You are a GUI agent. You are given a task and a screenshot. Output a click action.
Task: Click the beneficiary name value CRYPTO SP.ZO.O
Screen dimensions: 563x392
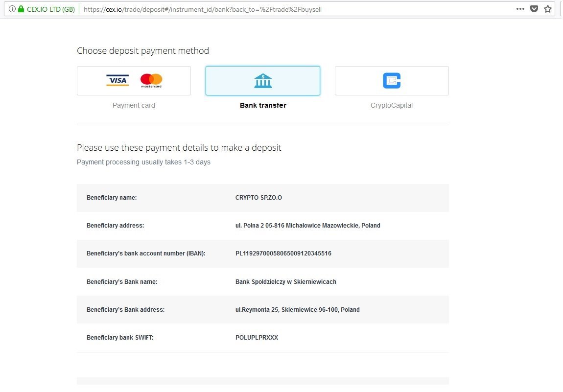point(258,197)
